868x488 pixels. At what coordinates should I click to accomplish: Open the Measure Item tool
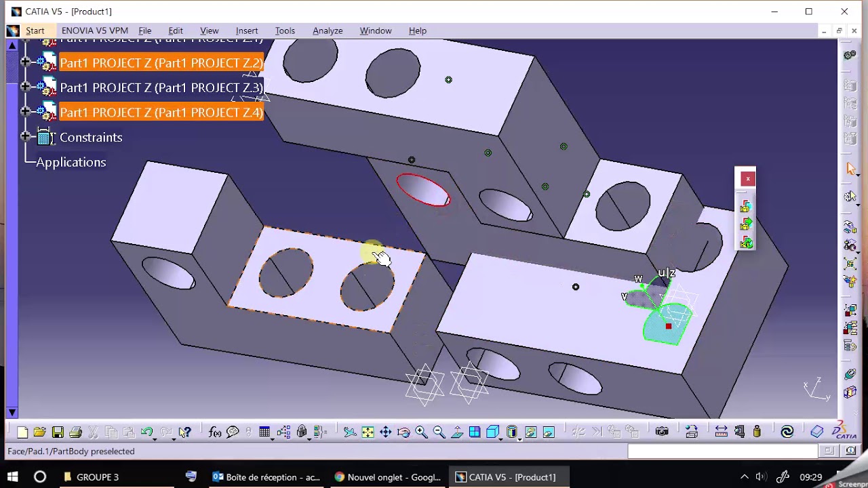point(739,432)
